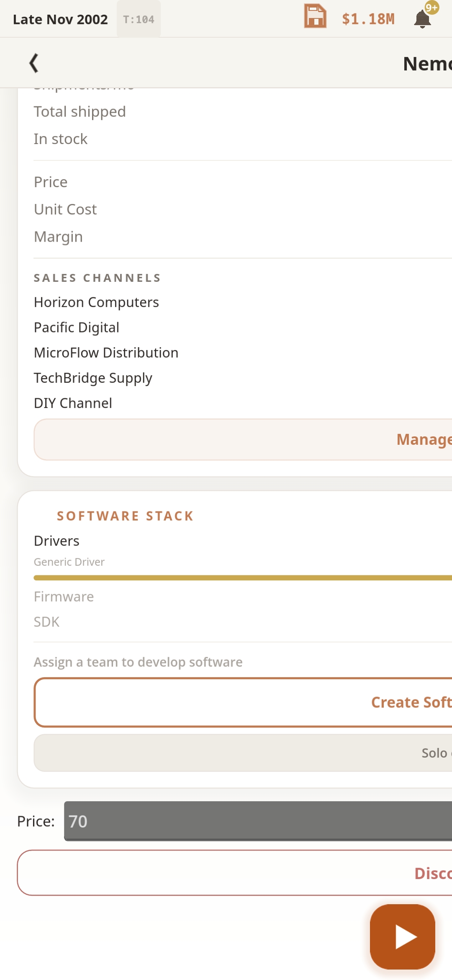This screenshot has height=980, width=452.
Task: Open the notification bell
Action: (x=422, y=19)
